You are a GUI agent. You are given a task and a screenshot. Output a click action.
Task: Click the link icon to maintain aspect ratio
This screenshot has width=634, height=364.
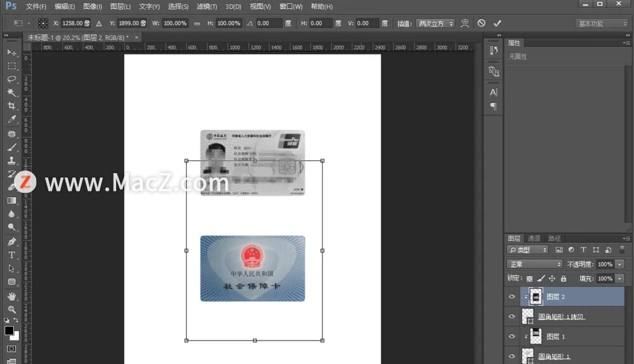tap(197, 23)
